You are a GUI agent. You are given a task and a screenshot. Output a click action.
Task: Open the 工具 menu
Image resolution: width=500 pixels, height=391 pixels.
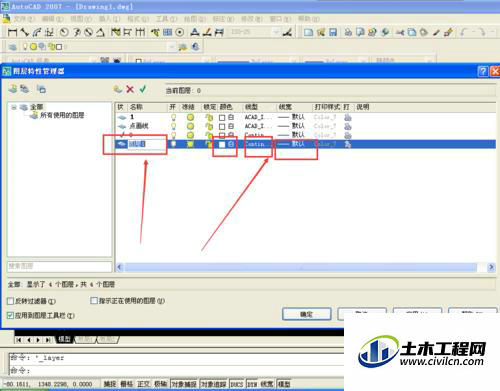point(167,19)
